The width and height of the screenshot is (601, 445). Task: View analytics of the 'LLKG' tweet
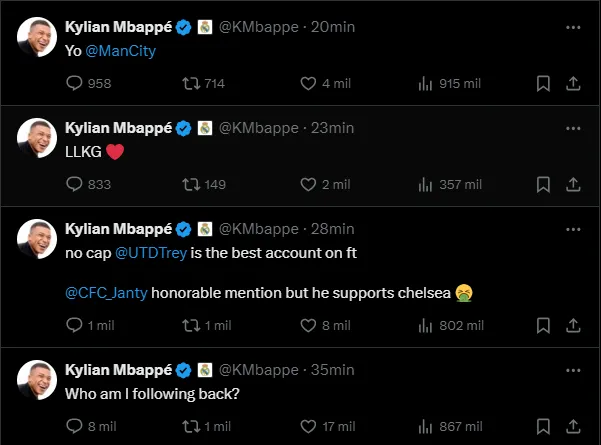426,185
